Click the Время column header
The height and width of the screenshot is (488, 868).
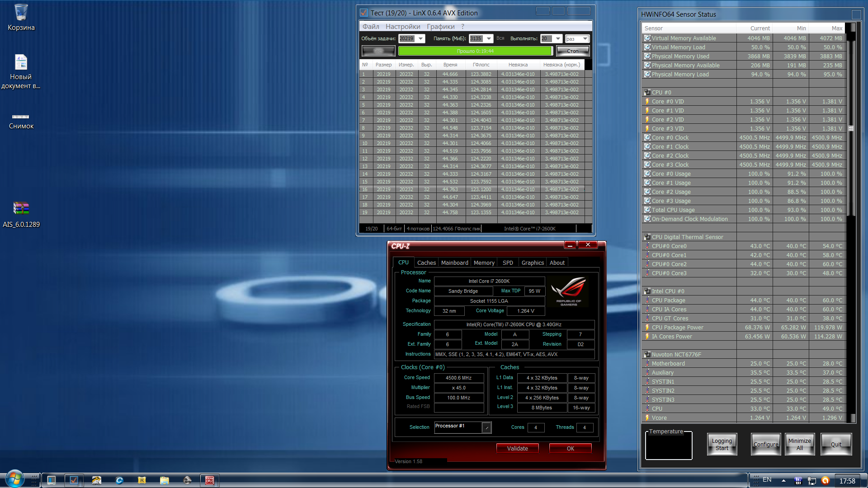pyautogui.click(x=450, y=65)
